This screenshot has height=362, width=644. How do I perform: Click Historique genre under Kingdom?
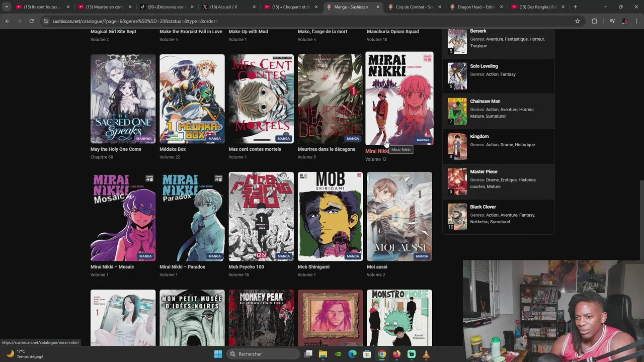tap(525, 145)
